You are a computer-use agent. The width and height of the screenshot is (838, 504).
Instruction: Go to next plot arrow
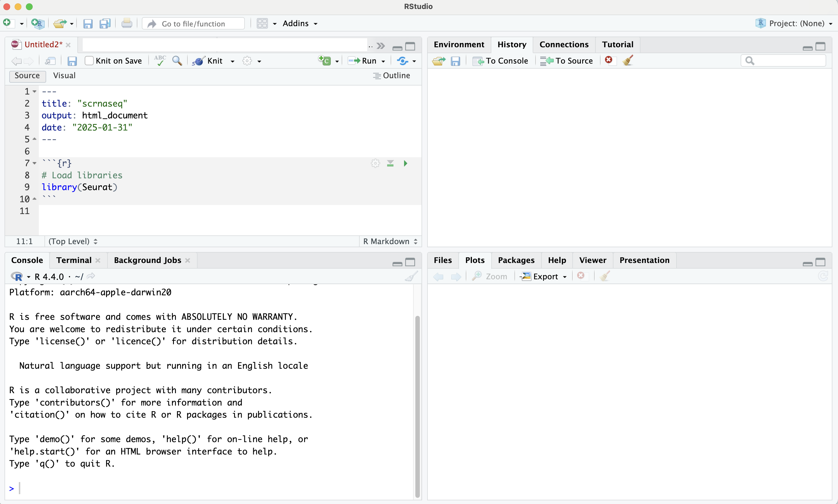(456, 277)
